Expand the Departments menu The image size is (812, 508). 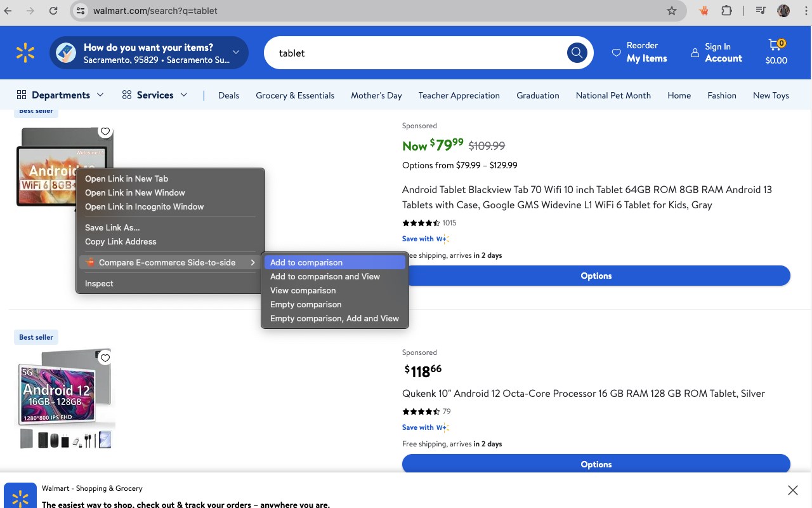(60, 95)
